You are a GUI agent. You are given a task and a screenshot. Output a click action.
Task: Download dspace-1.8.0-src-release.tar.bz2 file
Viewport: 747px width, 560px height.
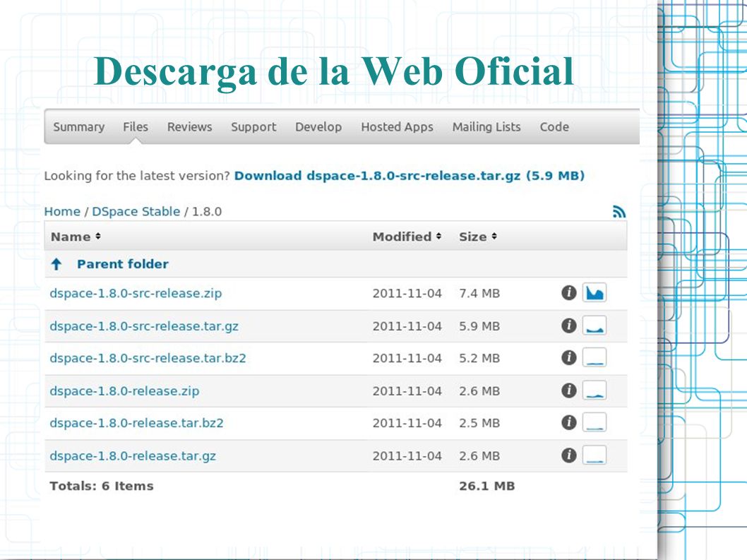[x=148, y=358]
